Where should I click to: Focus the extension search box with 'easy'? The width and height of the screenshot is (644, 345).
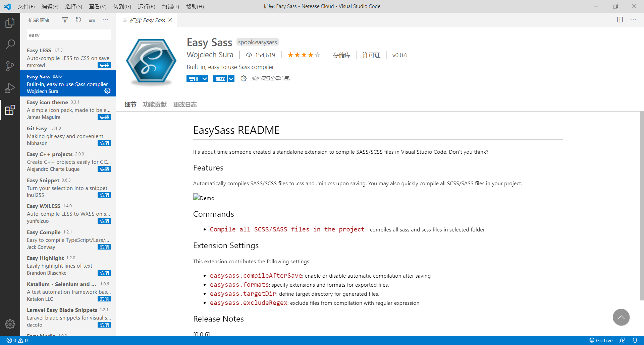point(69,35)
